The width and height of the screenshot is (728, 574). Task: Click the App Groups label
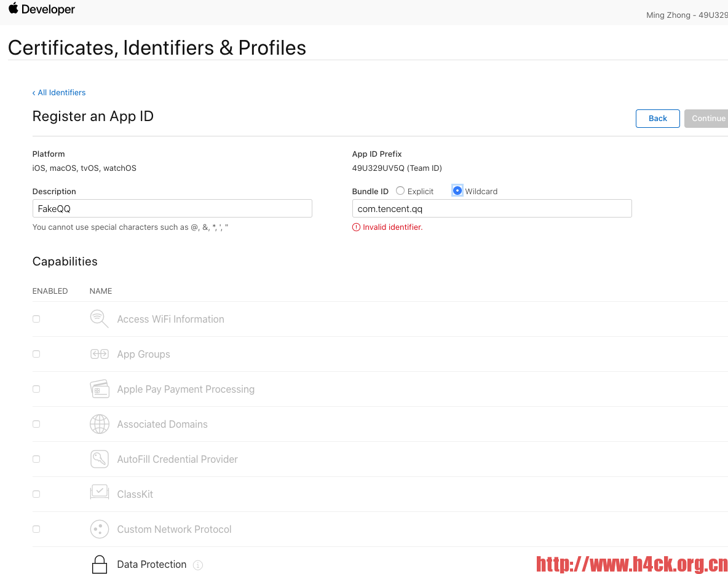click(x=143, y=354)
